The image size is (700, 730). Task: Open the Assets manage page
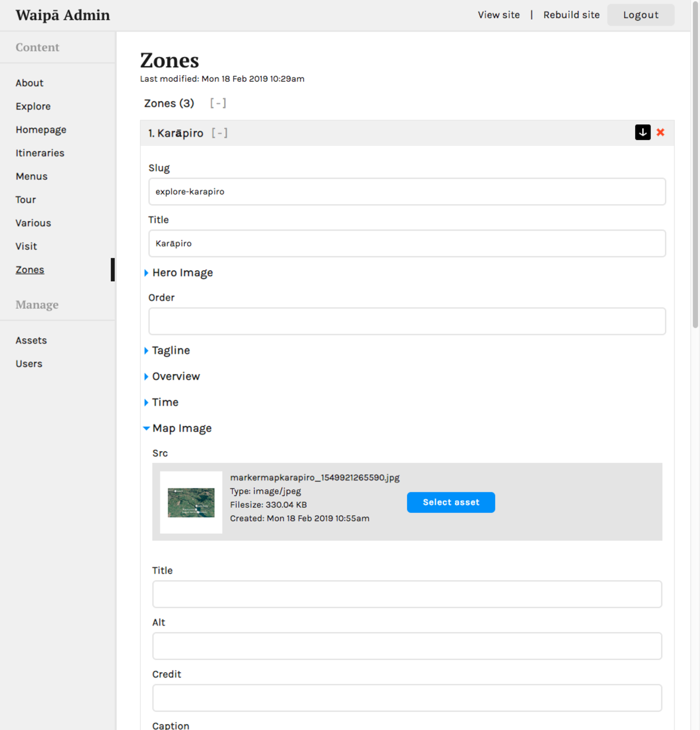(31, 340)
